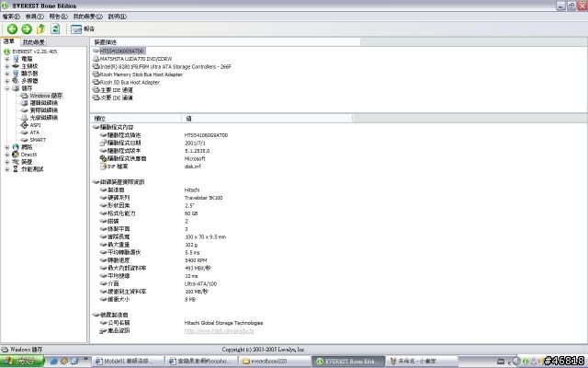Click the 'Ultra-ATA/100' value

[200, 284]
